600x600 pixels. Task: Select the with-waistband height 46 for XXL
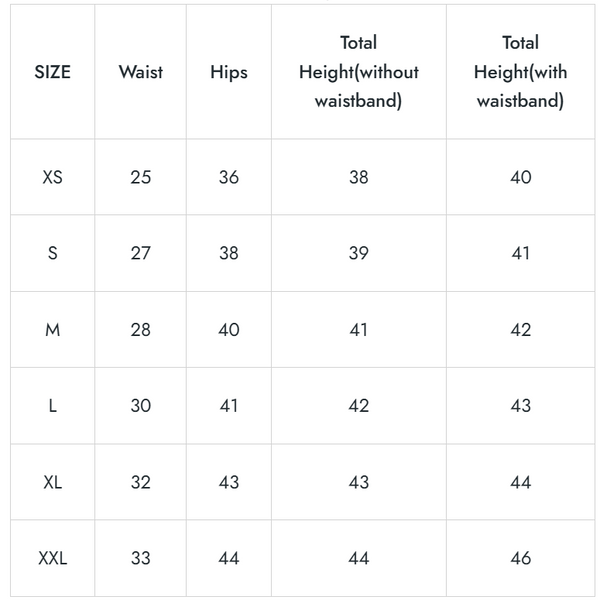pyautogui.click(x=520, y=558)
